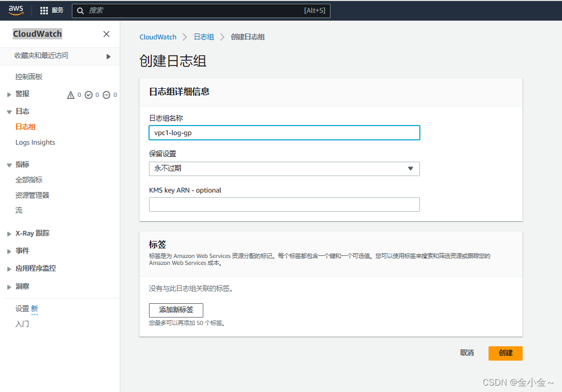Click the log group name field
Image resolution: width=562 pixels, height=392 pixels.
pos(284,133)
